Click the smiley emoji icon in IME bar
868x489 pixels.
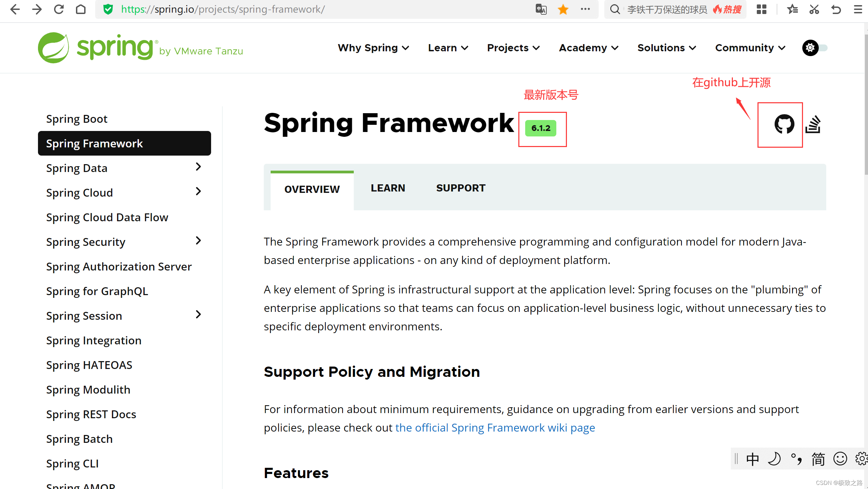click(x=840, y=459)
